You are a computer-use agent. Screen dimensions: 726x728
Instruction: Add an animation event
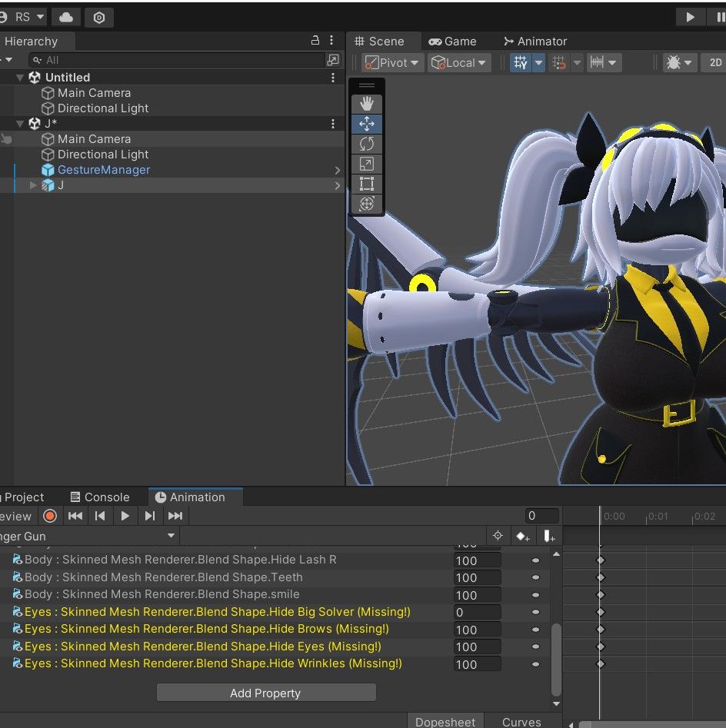(x=549, y=537)
